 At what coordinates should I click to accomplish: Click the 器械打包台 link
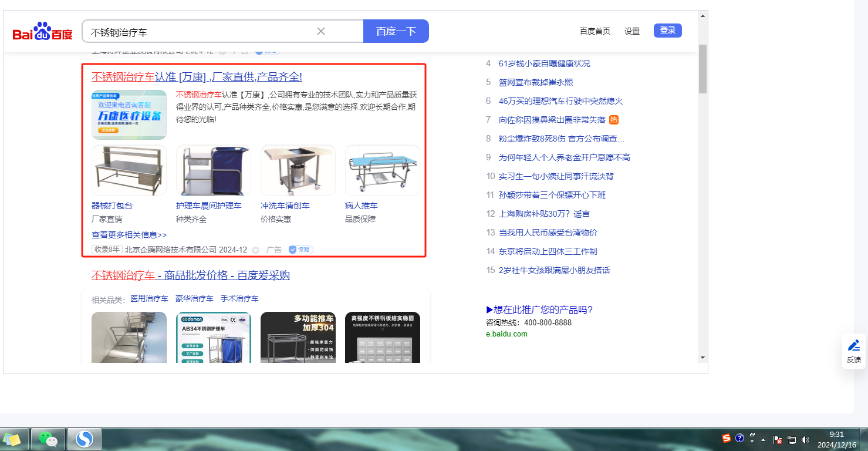[x=112, y=206]
